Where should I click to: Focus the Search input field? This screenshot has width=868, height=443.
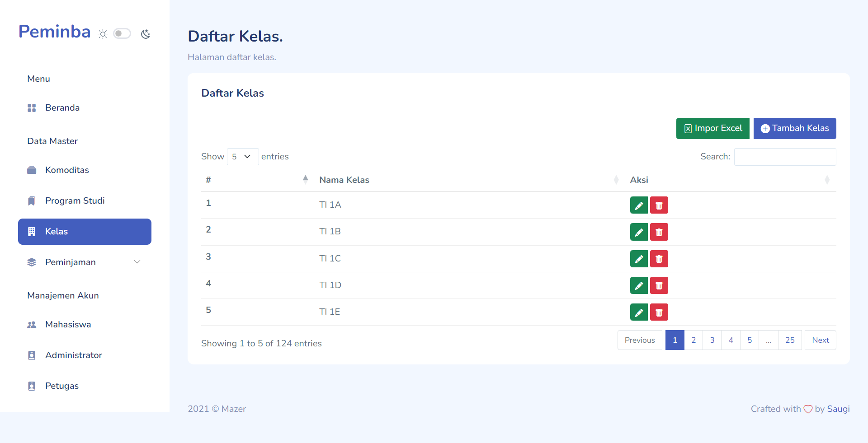[x=785, y=157]
